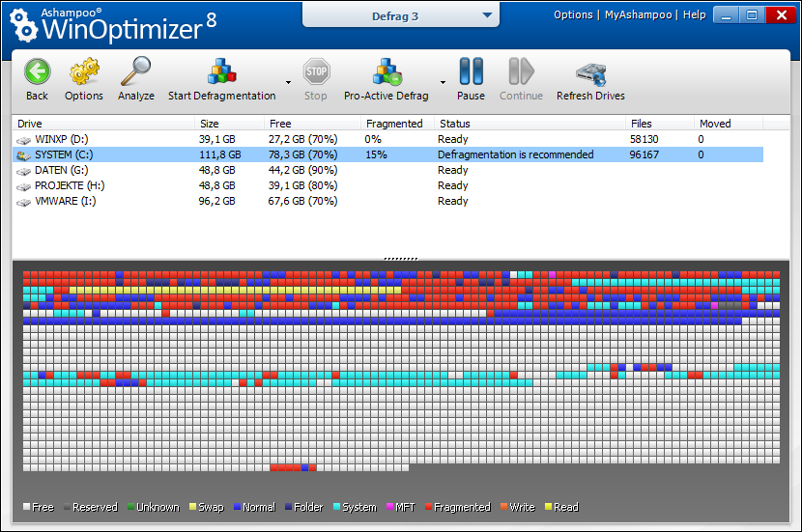
Task: Click the Fragmented red legend swatch
Action: (429, 507)
